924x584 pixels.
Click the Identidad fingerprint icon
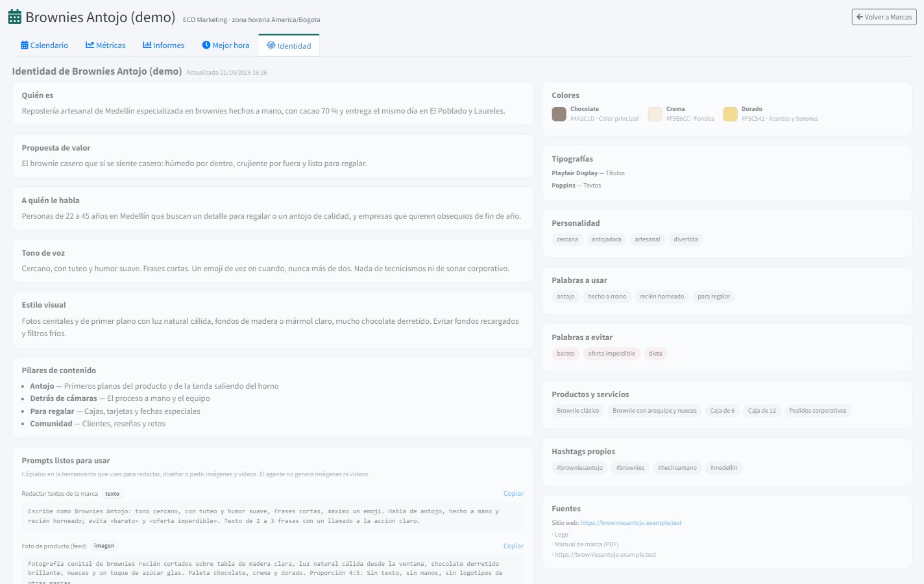click(271, 45)
